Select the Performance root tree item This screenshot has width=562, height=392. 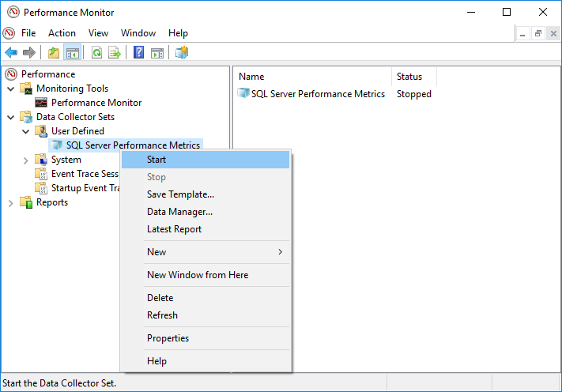(x=48, y=74)
